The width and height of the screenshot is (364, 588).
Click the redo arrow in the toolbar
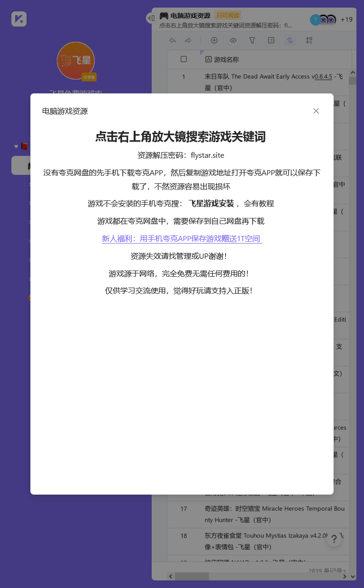[188, 41]
